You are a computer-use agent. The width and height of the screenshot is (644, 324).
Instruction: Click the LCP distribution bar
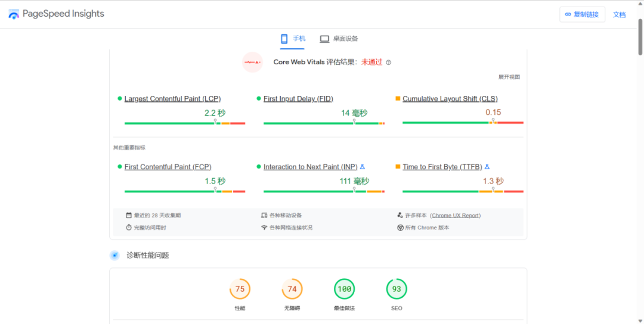[x=185, y=123]
